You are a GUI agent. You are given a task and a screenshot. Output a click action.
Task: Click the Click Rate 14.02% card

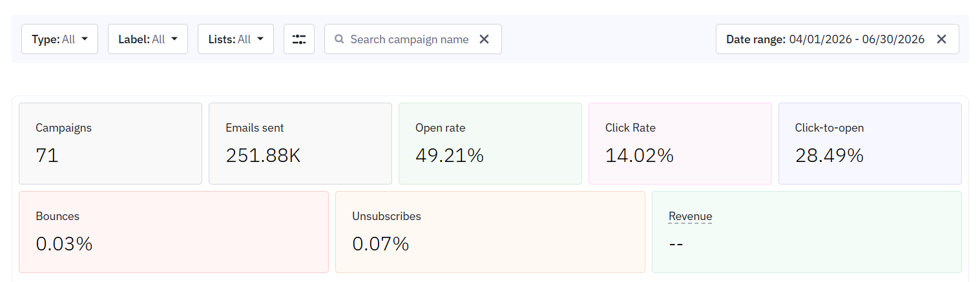click(680, 144)
